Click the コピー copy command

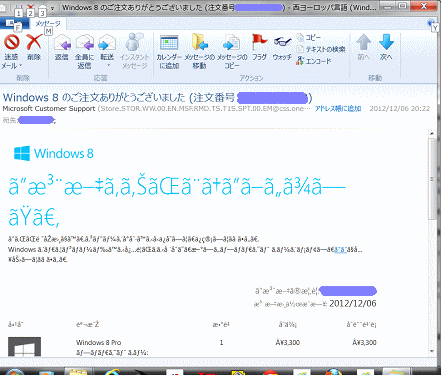309,37
